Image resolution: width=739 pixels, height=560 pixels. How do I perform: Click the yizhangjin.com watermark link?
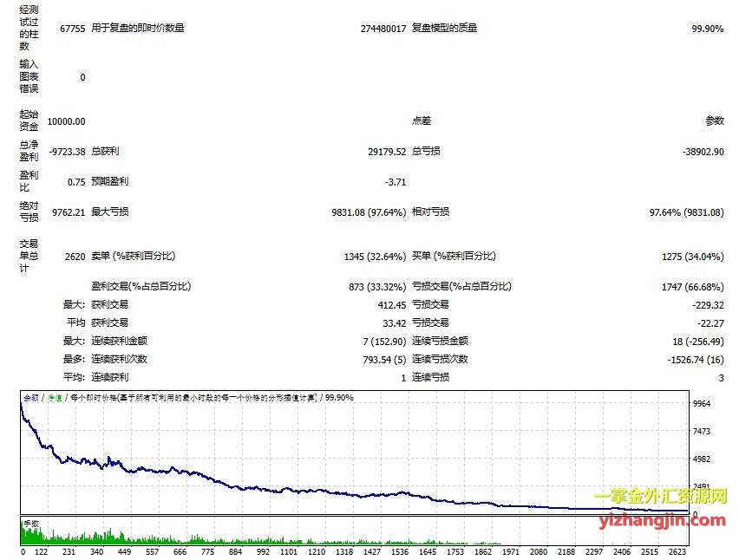click(x=662, y=520)
